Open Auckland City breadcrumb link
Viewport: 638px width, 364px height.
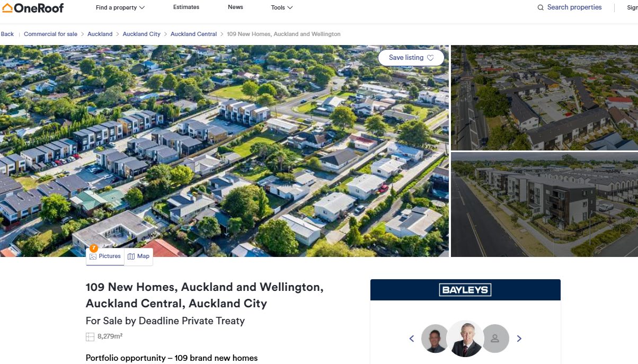tap(141, 34)
